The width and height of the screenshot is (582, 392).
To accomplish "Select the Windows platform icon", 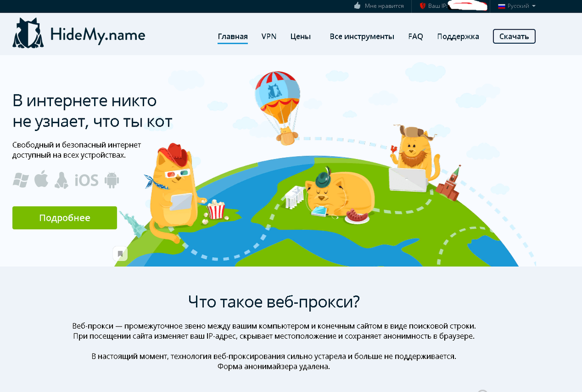I will [20, 180].
